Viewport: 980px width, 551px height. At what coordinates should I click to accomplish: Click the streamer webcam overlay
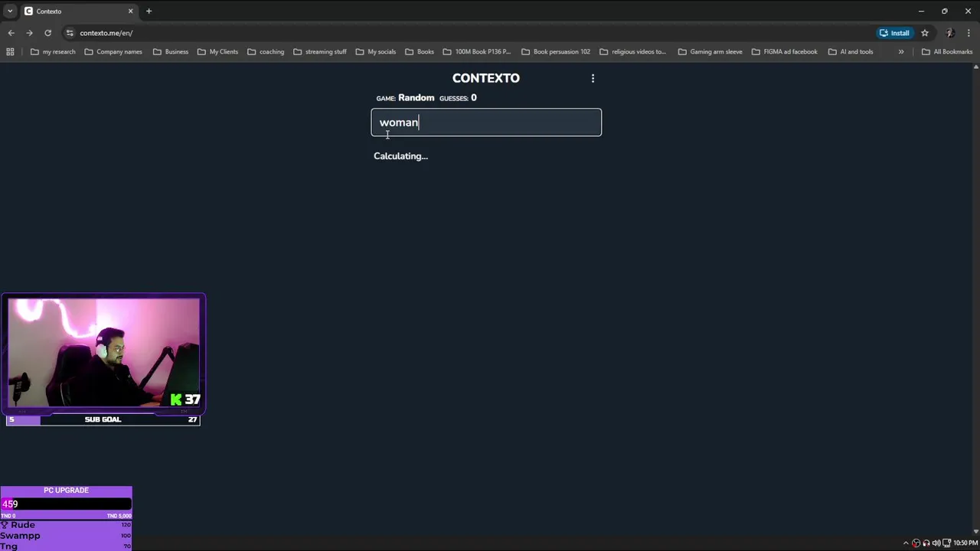(x=103, y=353)
